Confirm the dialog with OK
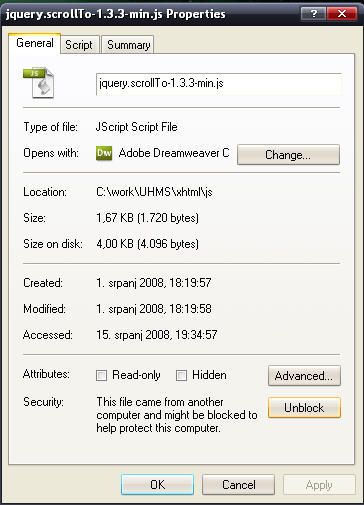This screenshot has width=364, height=505. click(x=157, y=485)
